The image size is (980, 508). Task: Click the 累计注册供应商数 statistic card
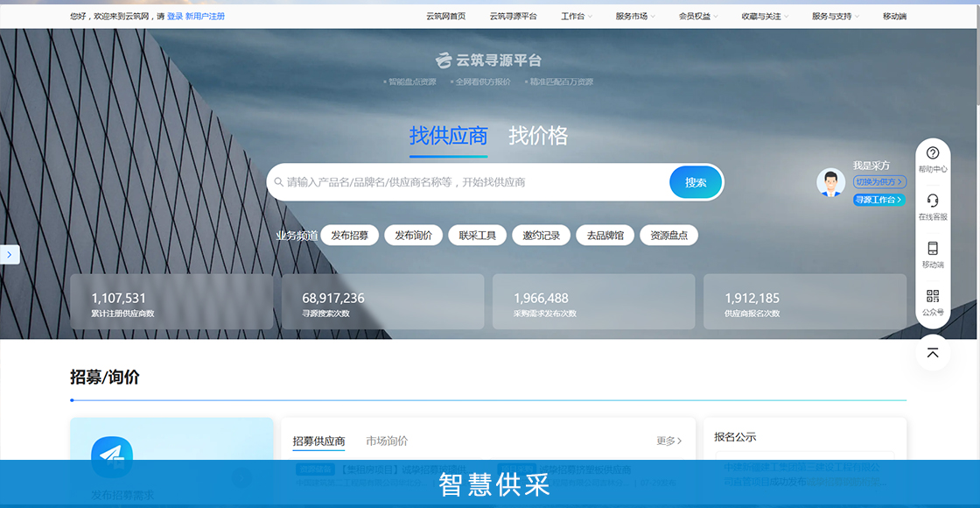(171, 301)
